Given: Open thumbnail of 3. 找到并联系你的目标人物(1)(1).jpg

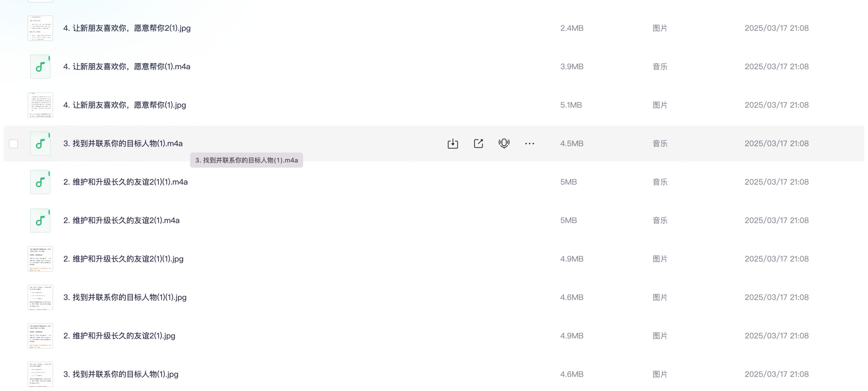Looking at the screenshot, I should 40,297.
